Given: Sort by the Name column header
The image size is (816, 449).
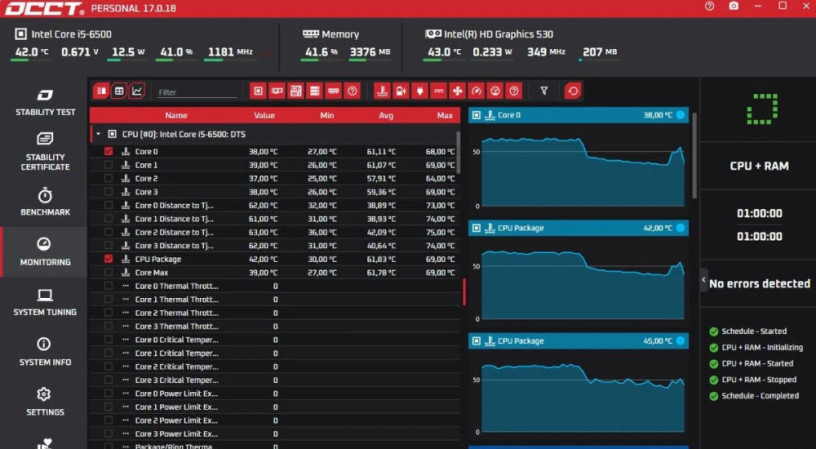Looking at the screenshot, I should pos(176,116).
